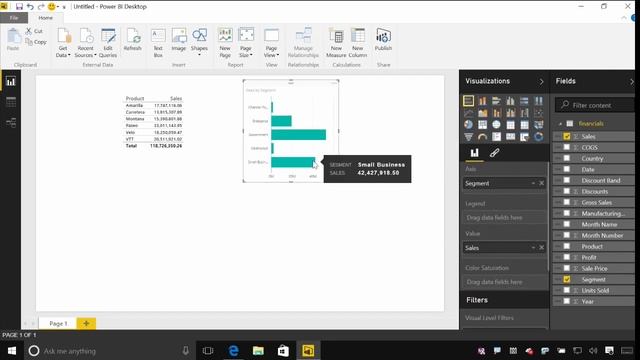Select the gauge visualization icon
Viewport: 640px width, 360px height.
(482, 137)
